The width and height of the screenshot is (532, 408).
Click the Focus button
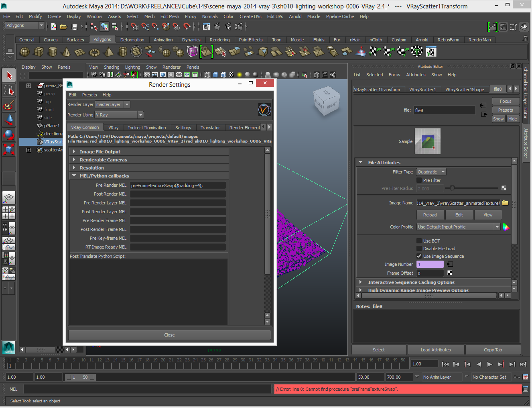506,101
